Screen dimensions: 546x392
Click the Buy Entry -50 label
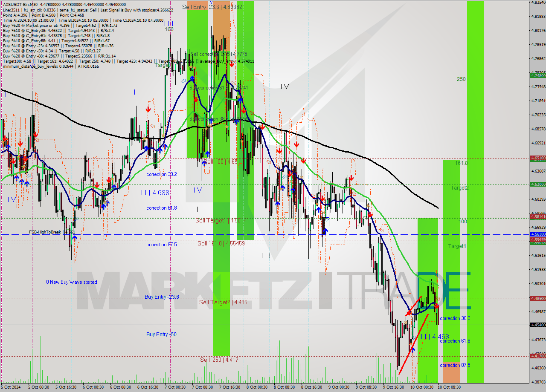point(161,334)
